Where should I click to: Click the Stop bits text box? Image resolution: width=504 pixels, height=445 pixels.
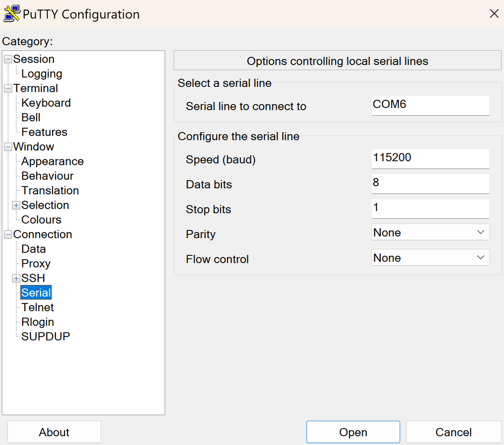(x=430, y=208)
